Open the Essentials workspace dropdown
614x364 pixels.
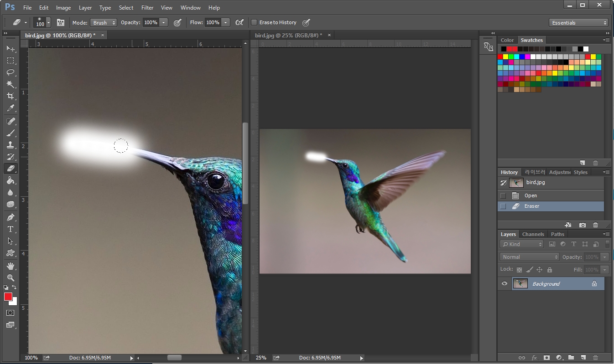click(x=579, y=23)
